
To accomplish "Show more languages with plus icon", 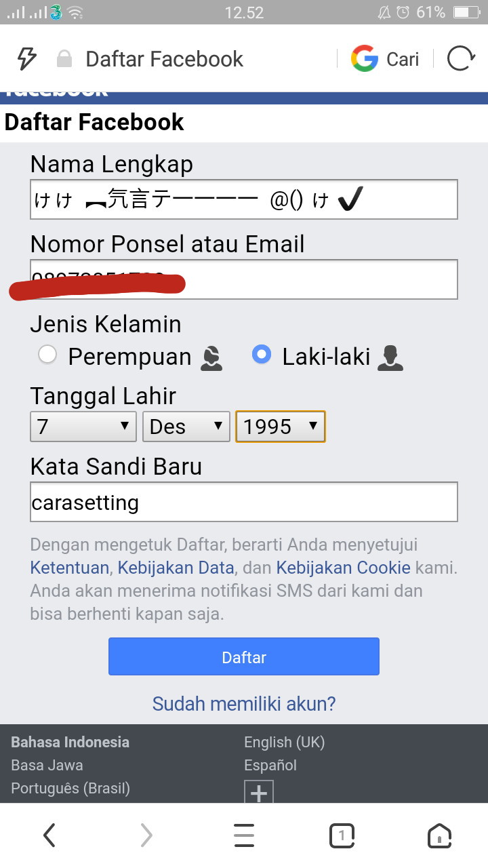I will point(259,792).
